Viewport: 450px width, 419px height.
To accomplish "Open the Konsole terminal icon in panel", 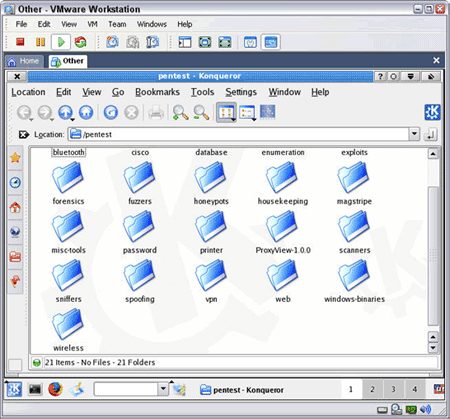I will [x=35, y=389].
